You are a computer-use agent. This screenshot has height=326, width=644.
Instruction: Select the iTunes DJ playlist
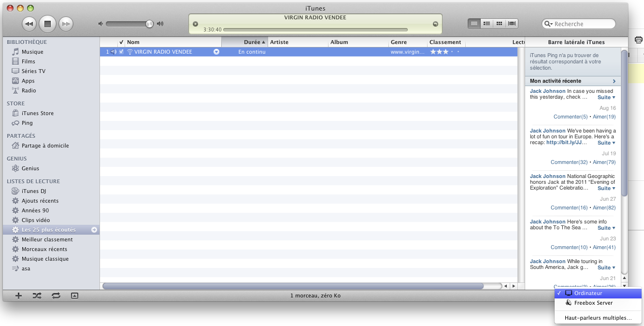34,191
